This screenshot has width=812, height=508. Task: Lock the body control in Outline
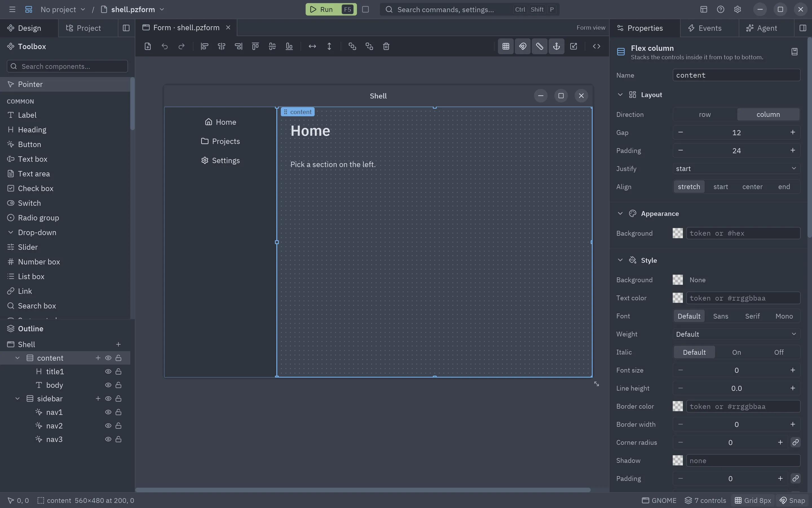click(x=118, y=385)
